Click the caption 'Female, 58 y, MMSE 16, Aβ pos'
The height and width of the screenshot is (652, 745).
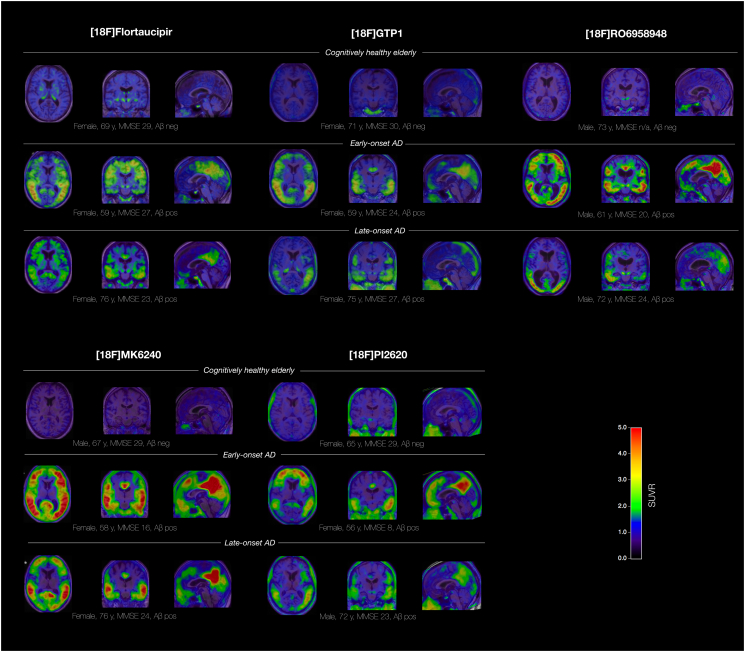[x=124, y=528]
